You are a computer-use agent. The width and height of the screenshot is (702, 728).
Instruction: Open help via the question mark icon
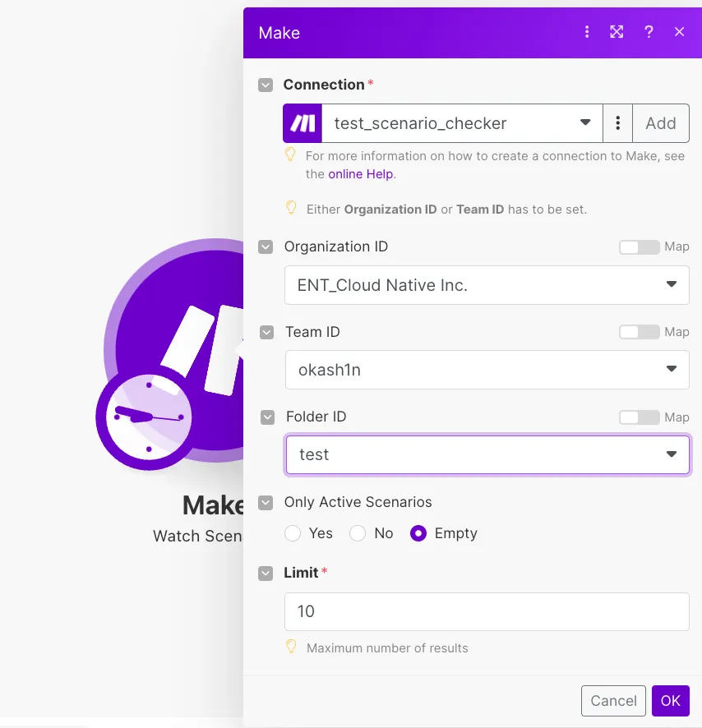click(649, 31)
